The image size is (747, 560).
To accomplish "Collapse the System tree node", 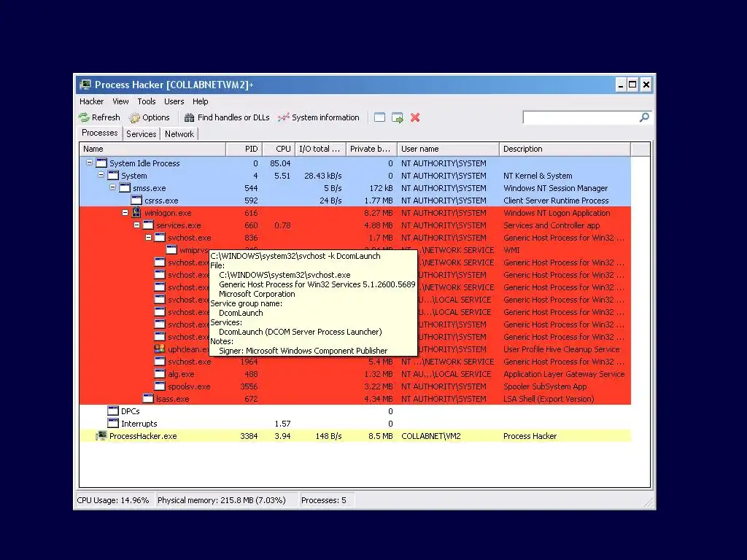I will click(x=101, y=175).
